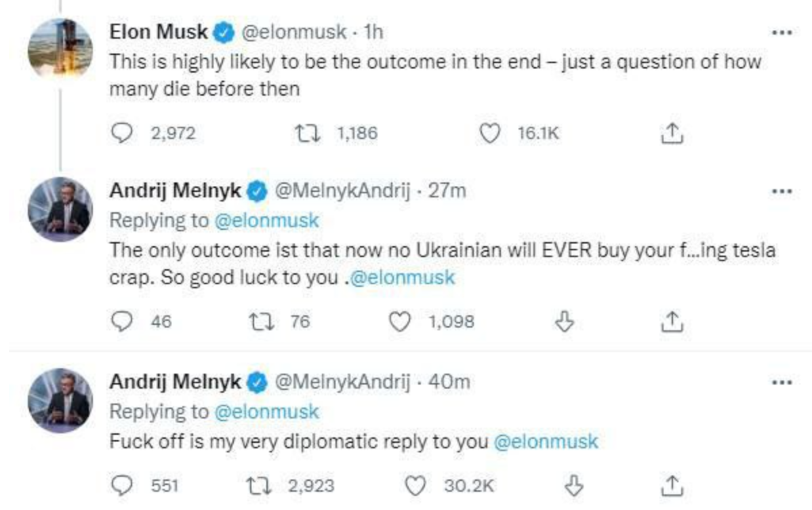
Task: Retweet the tweet with 2,923 retweets
Action: coord(260,485)
